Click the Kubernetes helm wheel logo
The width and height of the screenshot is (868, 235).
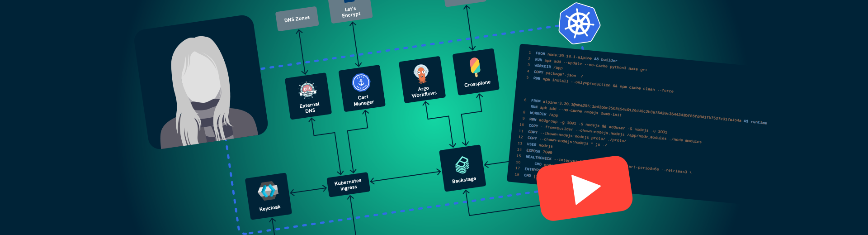(x=579, y=23)
